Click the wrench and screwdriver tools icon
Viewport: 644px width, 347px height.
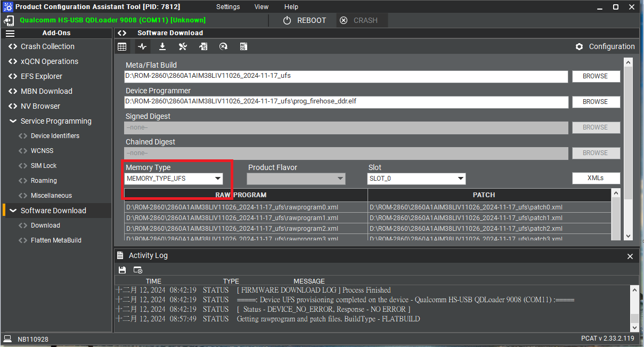[x=183, y=47]
